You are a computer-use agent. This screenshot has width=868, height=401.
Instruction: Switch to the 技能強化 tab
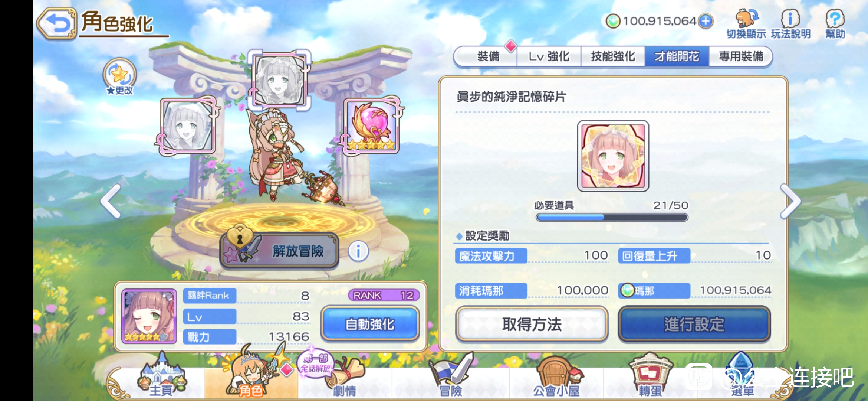(613, 56)
